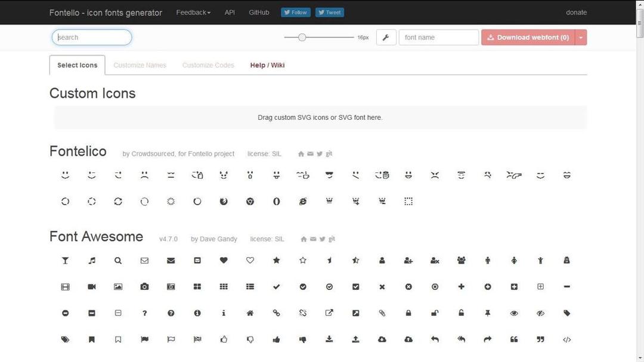The height and width of the screenshot is (362, 644).
Task: Pick the crossed-out eye icon
Action: 540,313
